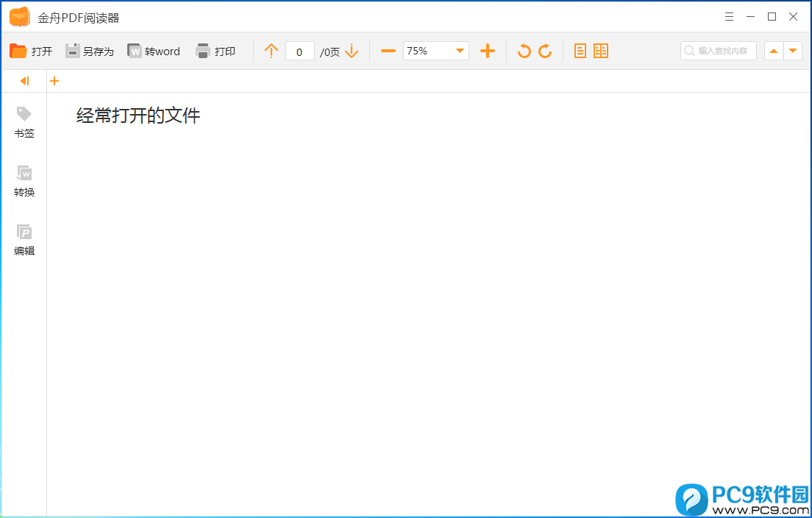Add a new tab with plus icon
812x518 pixels.
tap(54, 81)
